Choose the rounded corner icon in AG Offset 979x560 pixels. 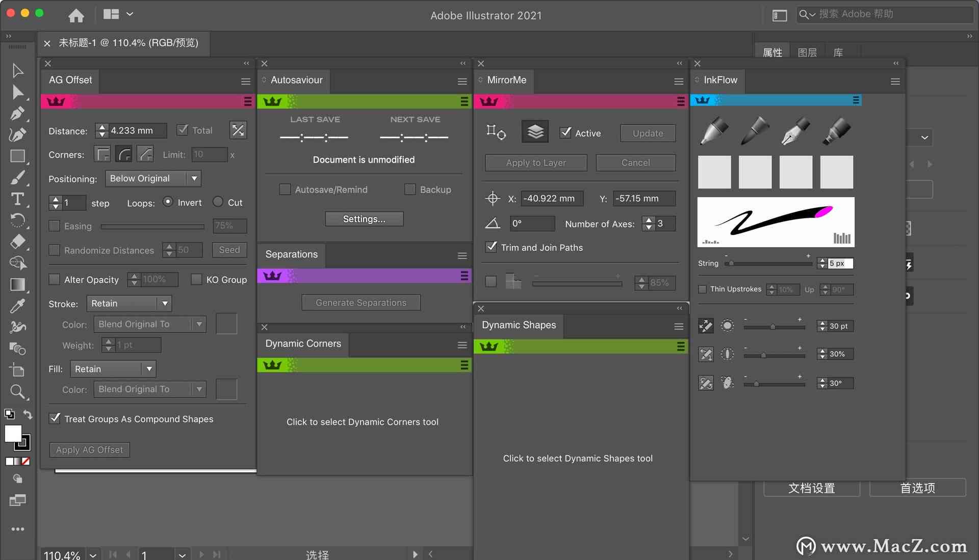[124, 154]
